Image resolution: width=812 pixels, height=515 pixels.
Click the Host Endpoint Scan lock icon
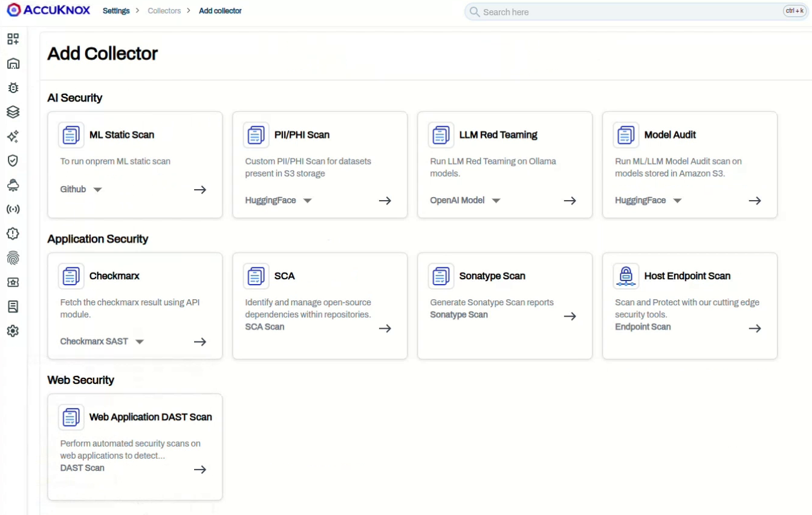pyautogui.click(x=626, y=276)
